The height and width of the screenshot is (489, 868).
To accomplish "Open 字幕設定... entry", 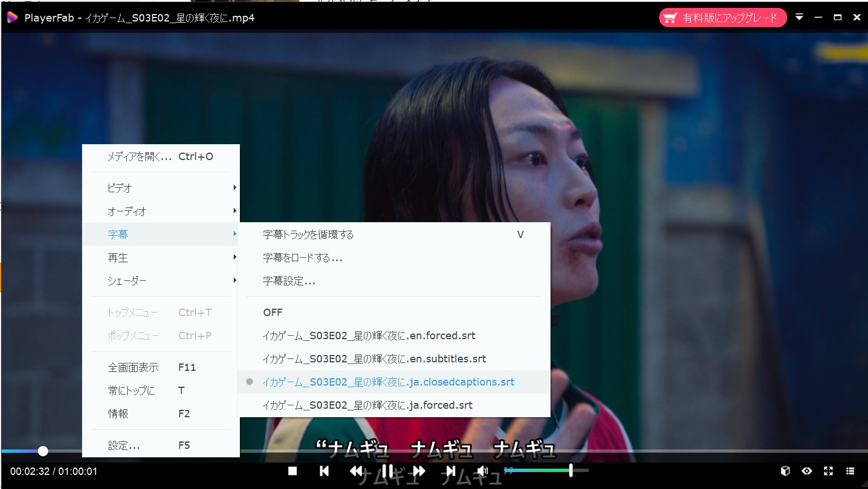I will click(x=394, y=281).
